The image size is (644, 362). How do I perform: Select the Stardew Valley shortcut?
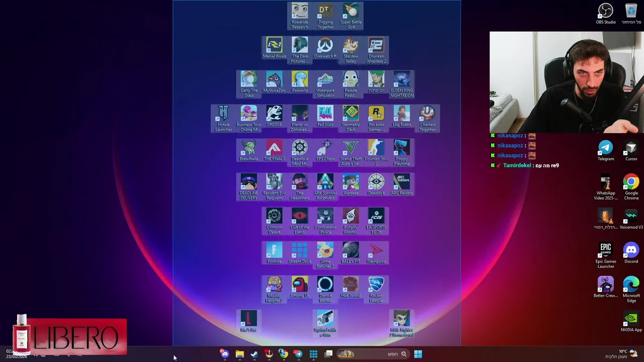(351, 50)
